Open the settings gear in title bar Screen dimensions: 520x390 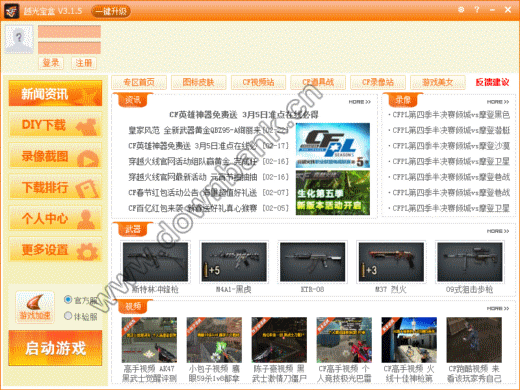pos(461,10)
